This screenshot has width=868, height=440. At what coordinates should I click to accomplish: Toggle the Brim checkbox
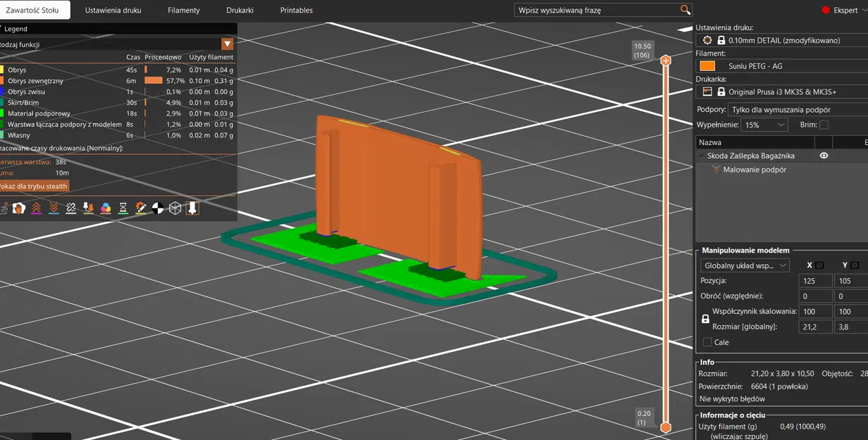[x=824, y=125]
